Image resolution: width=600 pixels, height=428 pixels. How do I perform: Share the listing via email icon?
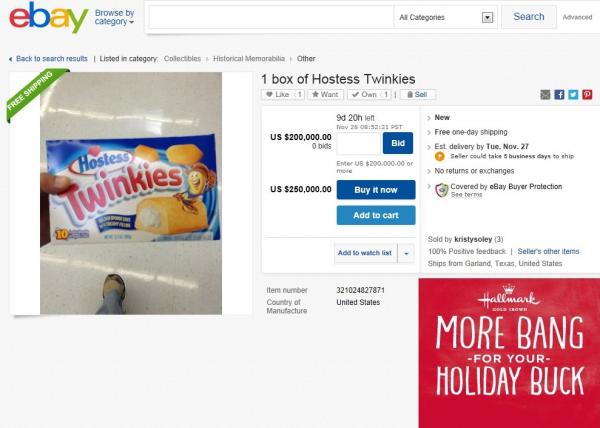[x=546, y=95]
